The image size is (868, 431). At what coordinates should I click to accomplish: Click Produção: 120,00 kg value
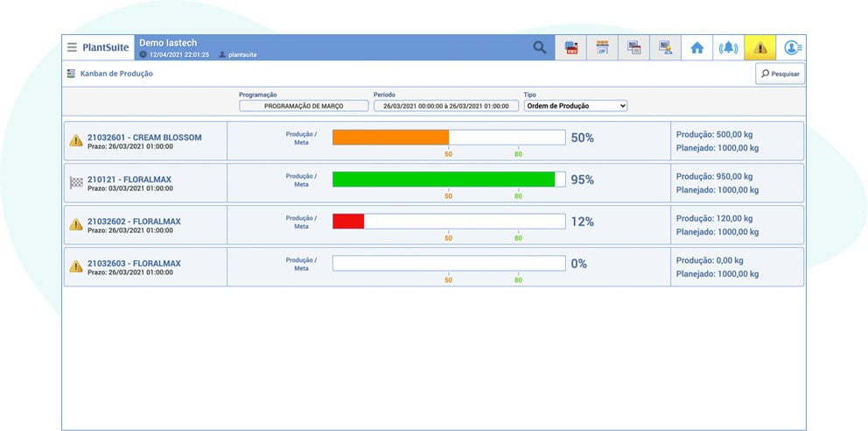[x=715, y=219]
